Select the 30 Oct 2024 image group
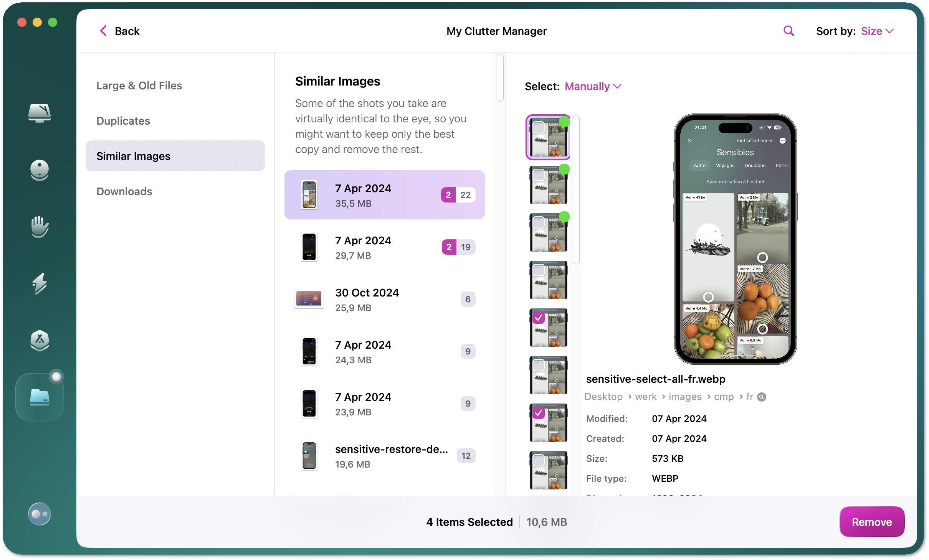 [x=385, y=298]
